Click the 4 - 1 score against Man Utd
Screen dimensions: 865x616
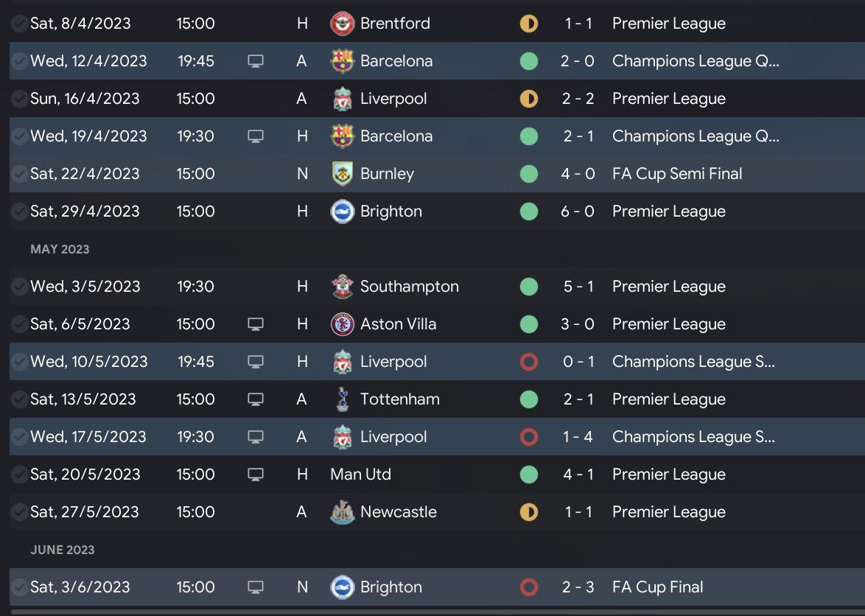pyautogui.click(x=578, y=475)
